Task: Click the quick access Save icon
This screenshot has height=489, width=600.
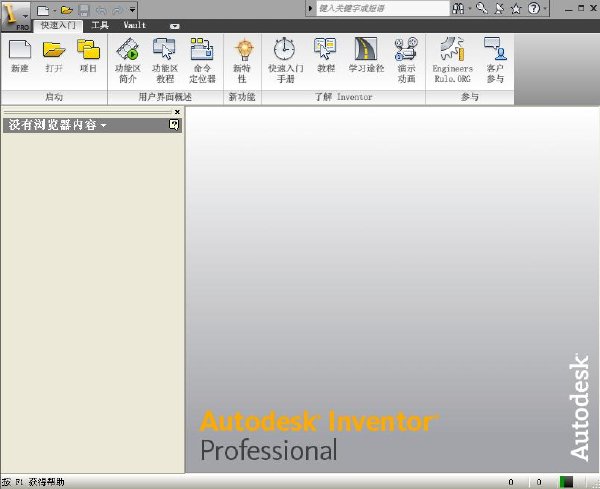Action: (84, 10)
